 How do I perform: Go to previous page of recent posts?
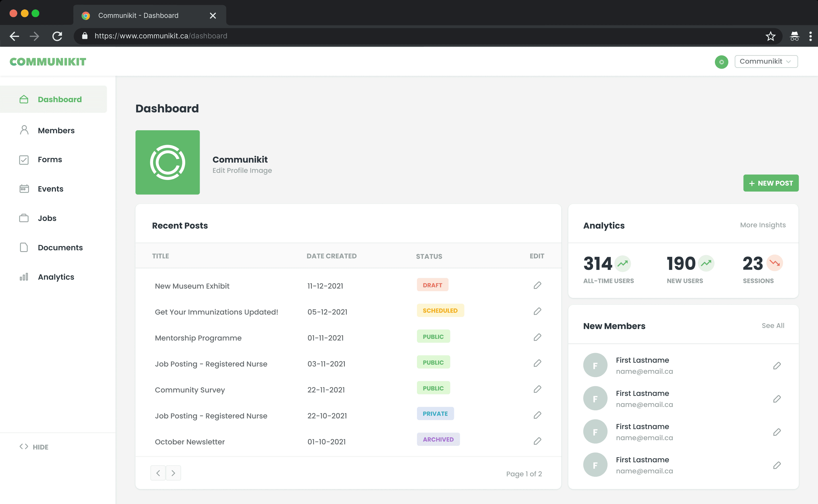158,473
